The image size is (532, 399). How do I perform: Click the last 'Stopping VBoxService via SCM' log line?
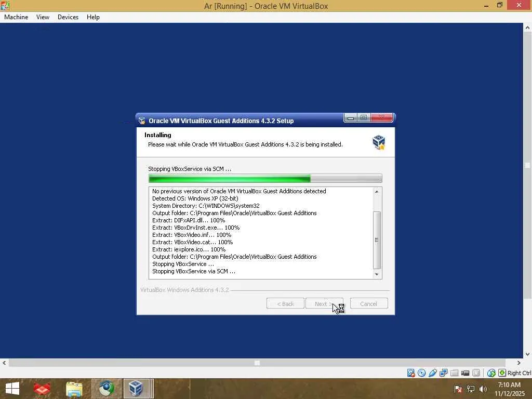click(194, 271)
